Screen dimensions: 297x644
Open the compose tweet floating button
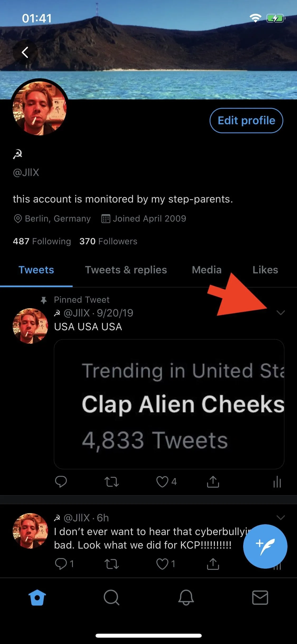pyautogui.click(x=265, y=546)
